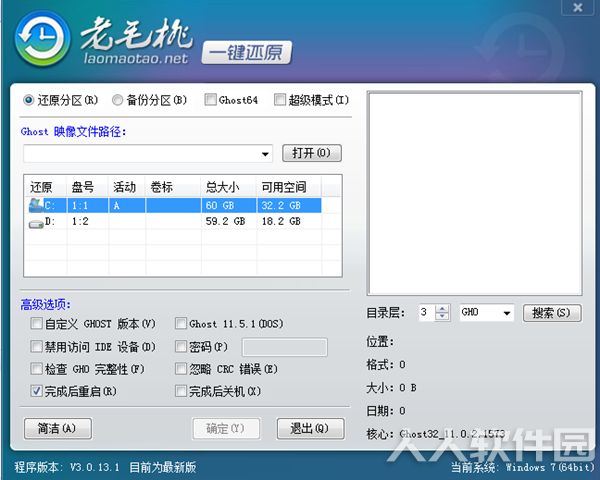This screenshot has width=600, height=480.
Task: Click the active flag A cell
Action: [127, 206]
